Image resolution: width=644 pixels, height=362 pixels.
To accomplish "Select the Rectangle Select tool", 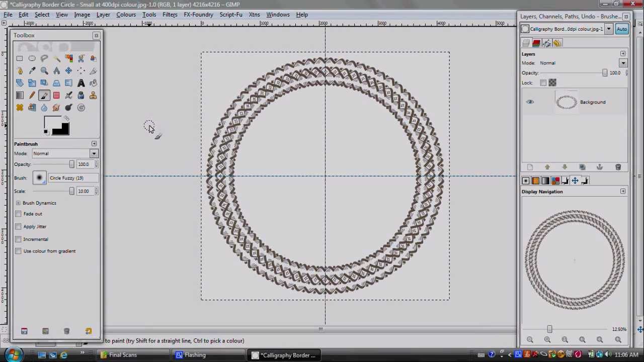I will pyautogui.click(x=20, y=58).
